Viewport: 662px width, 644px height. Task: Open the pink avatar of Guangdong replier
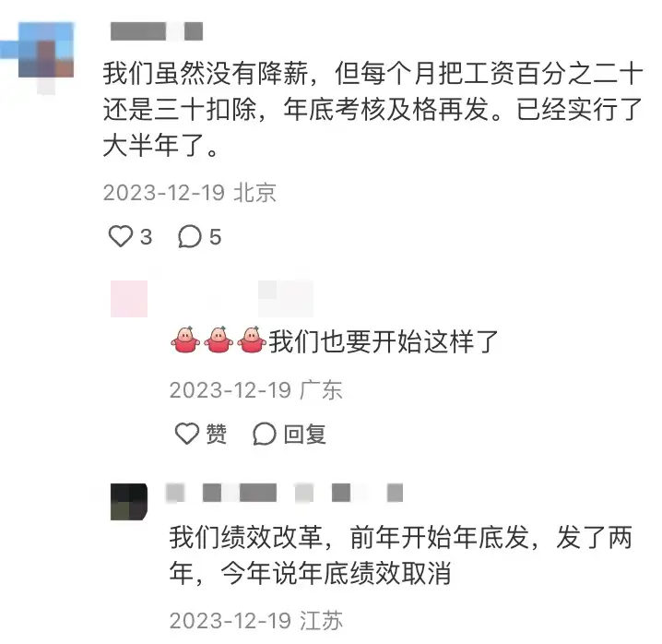tap(129, 299)
